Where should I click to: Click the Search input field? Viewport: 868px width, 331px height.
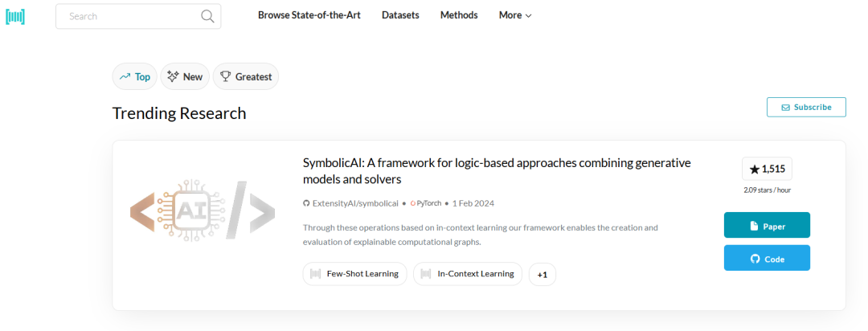coord(129,15)
